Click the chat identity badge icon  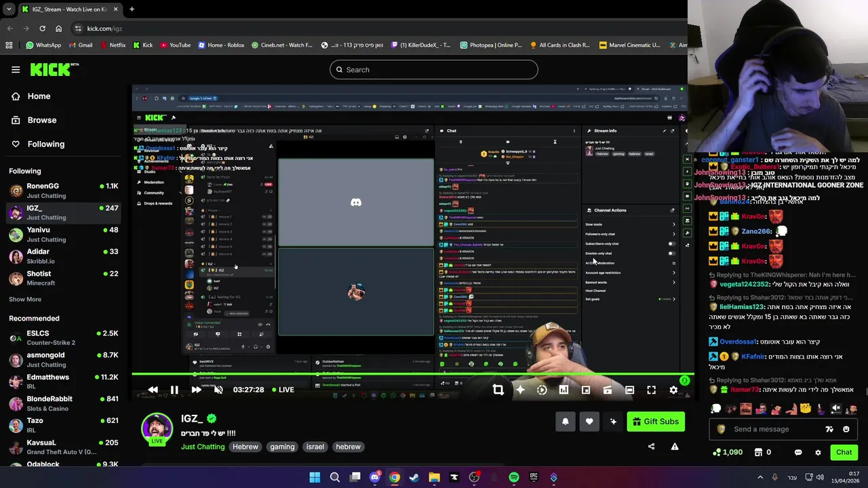pos(721,429)
